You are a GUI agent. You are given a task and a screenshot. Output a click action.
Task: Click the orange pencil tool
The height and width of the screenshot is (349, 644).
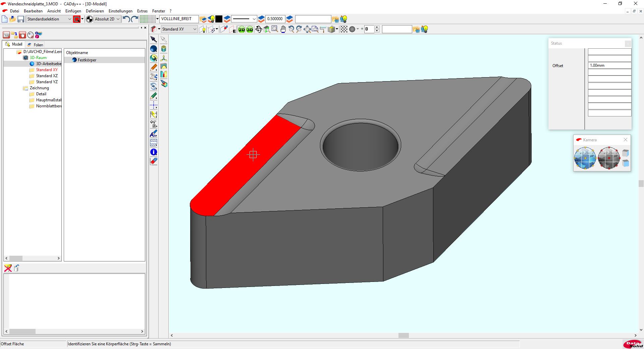click(x=154, y=68)
